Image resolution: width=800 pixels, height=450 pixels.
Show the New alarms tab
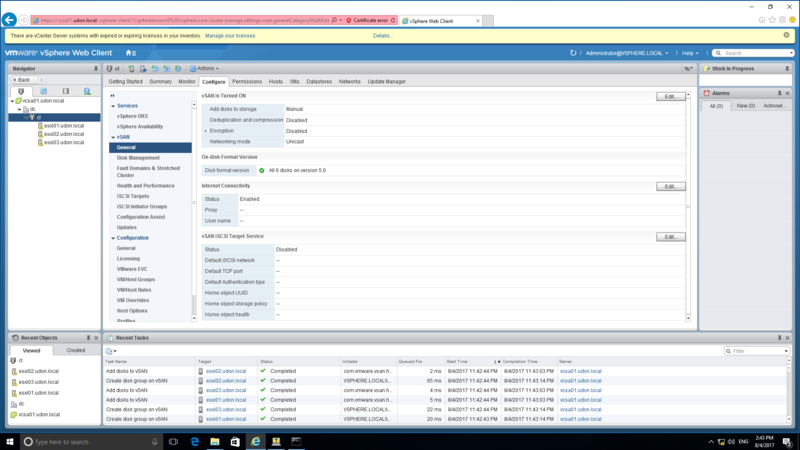745,106
